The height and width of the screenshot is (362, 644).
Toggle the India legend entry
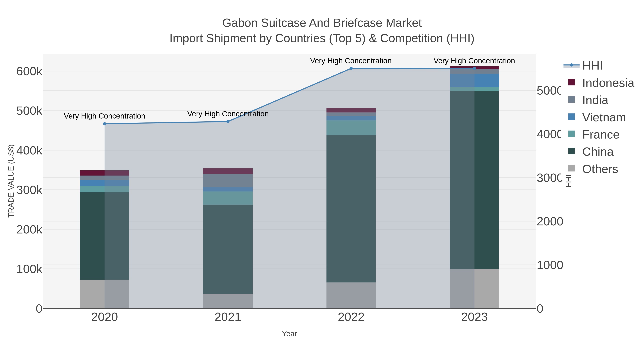point(588,100)
